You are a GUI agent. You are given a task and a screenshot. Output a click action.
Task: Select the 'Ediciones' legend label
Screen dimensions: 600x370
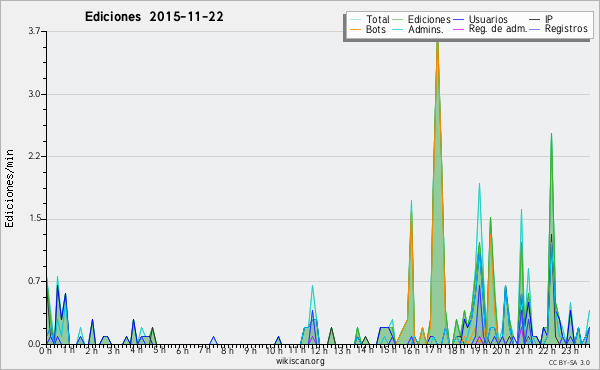click(429, 19)
